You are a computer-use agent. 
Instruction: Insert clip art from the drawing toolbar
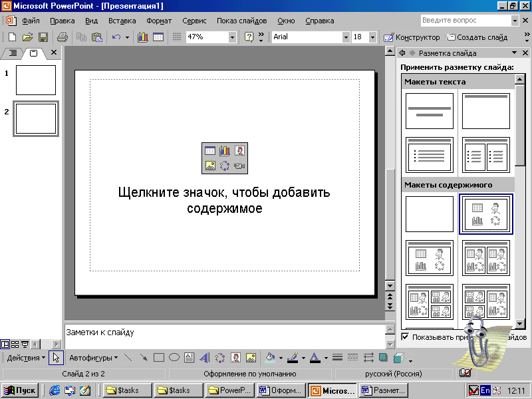235,358
